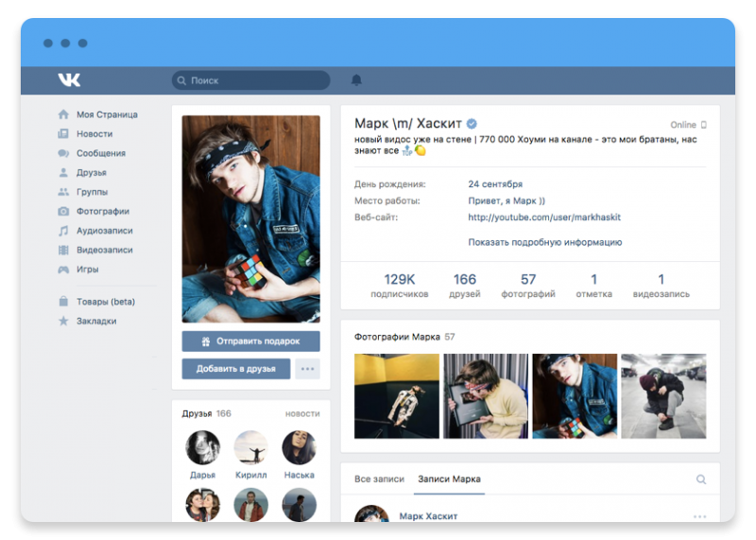Click the Игры gamepad icon
The image size is (756, 540).
(x=63, y=270)
